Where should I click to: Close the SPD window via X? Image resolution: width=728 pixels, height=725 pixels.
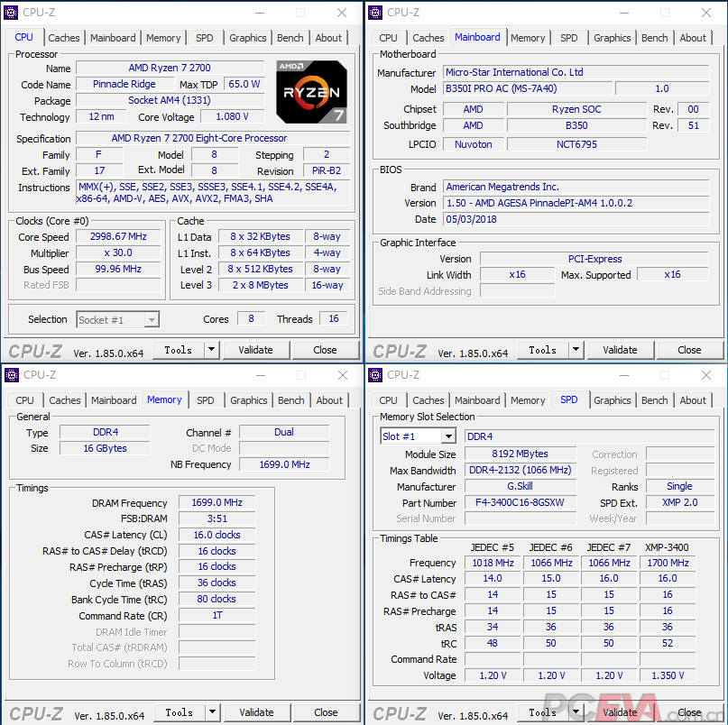click(x=705, y=375)
